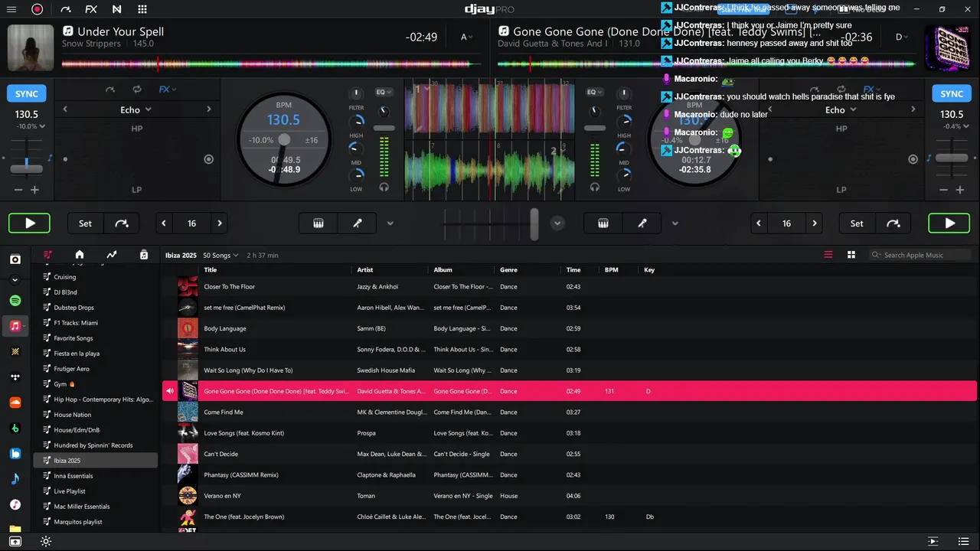The image size is (980, 551).
Task: Nudge right deck tempo minus button
Action: click(942, 190)
